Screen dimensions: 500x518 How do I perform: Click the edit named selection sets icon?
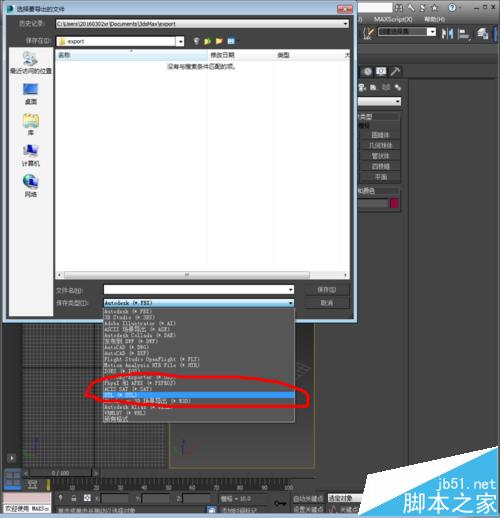(369, 33)
